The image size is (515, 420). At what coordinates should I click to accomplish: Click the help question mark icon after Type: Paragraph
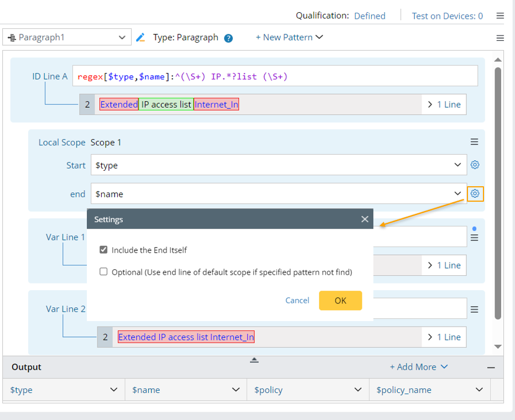(x=228, y=38)
